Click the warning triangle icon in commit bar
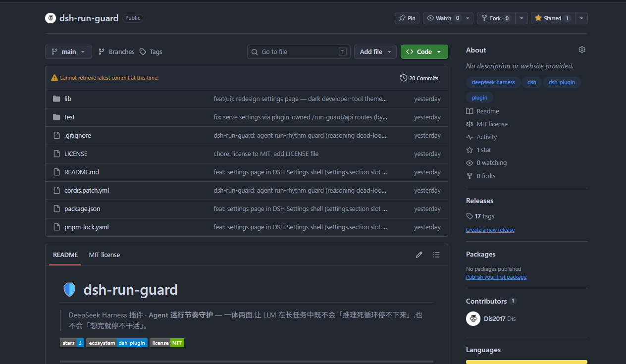This screenshot has height=364, width=626. [54, 78]
